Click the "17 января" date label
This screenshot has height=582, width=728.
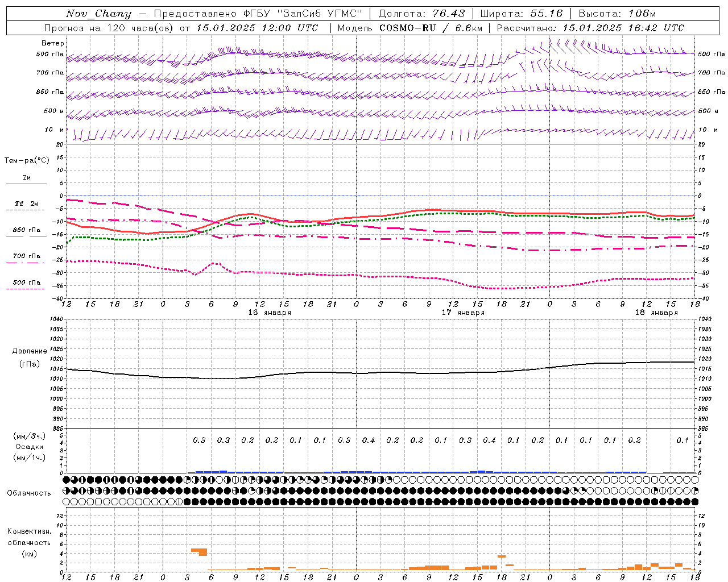pos(463,312)
